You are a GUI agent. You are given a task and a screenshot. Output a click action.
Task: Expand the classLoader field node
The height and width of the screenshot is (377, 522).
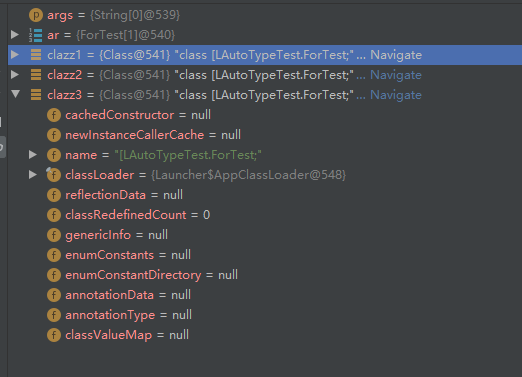(x=33, y=174)
